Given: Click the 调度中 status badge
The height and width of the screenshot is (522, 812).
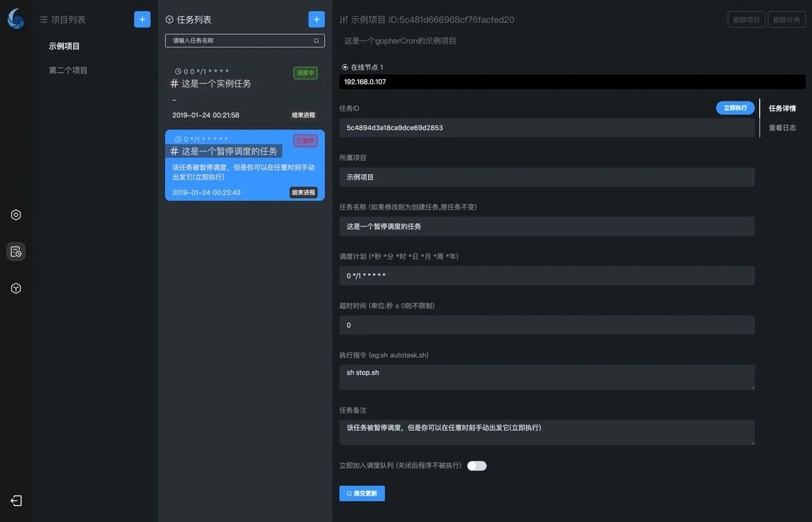Looking at the screenshot, I should (x=306, y=73).
